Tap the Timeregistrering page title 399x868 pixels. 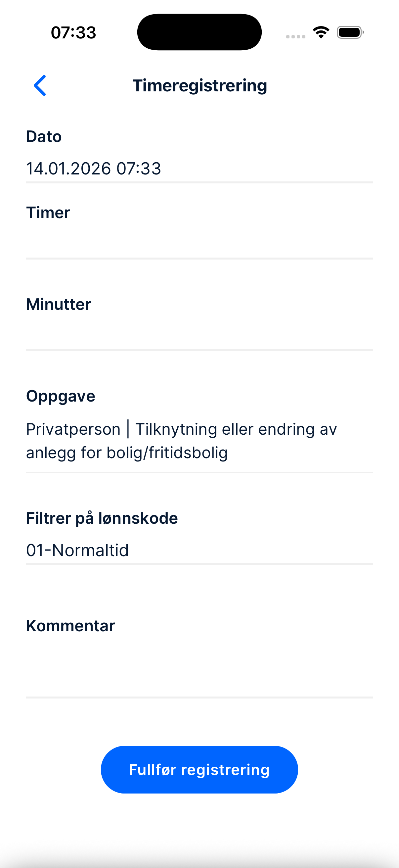click(x=200, y=86)
